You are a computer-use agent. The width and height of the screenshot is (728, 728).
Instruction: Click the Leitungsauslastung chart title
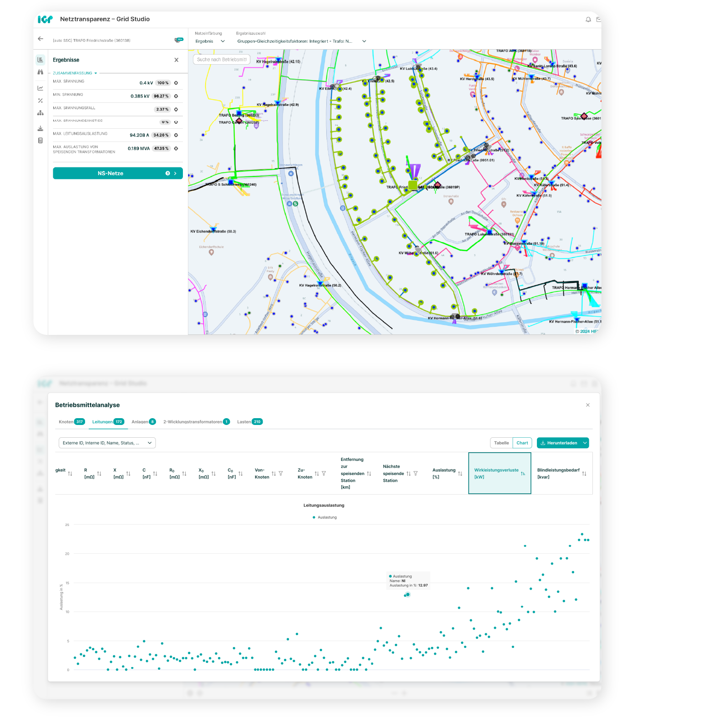point(324,506)
